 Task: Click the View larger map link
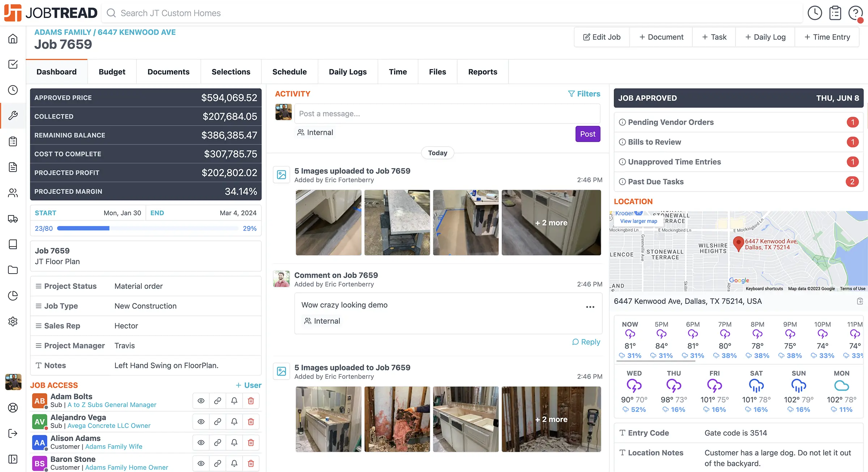click(639, 221)
